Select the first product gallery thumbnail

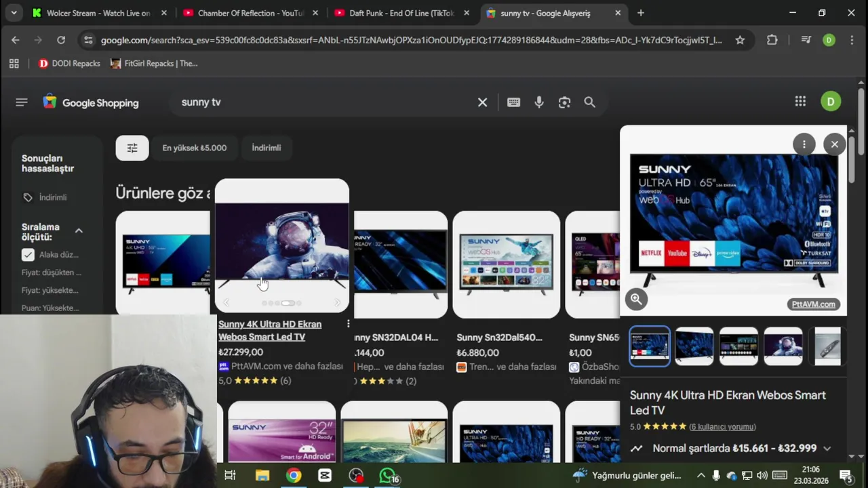[x=650, y=346]
